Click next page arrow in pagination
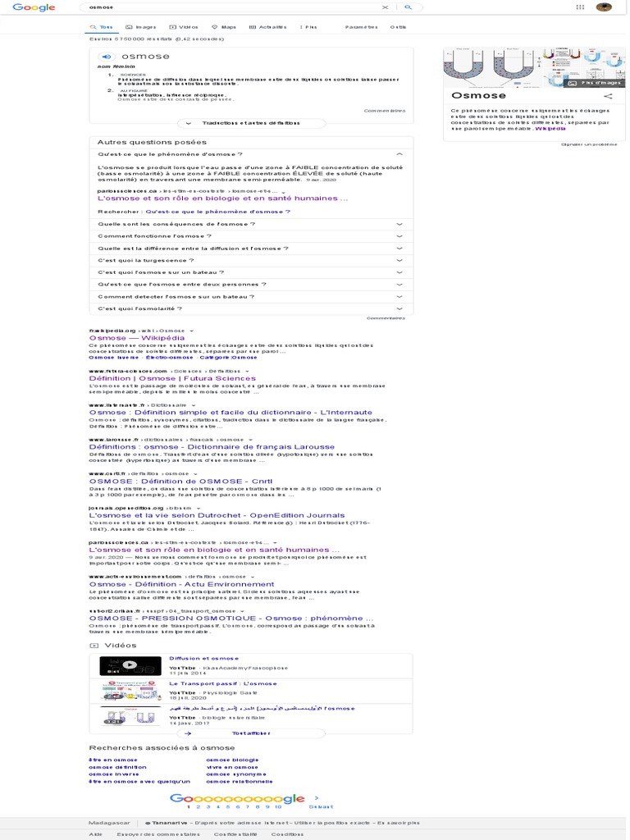Viewport: 630px width, 840px height. 316,797
